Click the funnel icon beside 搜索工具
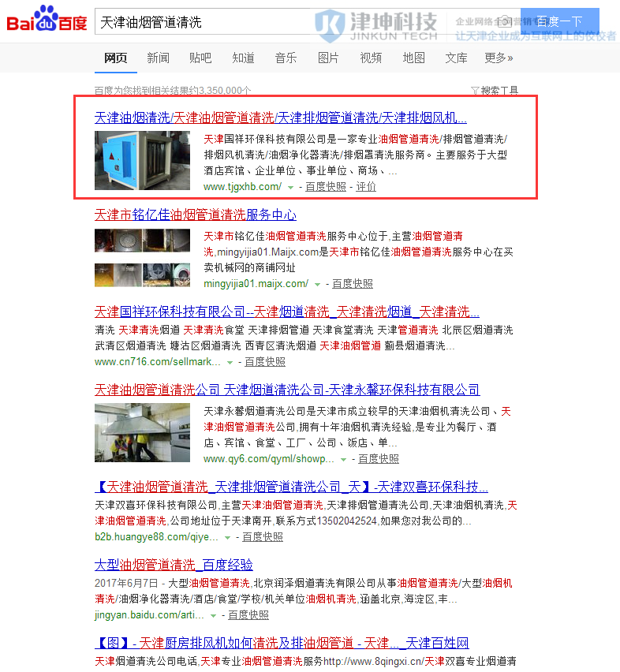The image size is (620, 672). tap(475, 91)
